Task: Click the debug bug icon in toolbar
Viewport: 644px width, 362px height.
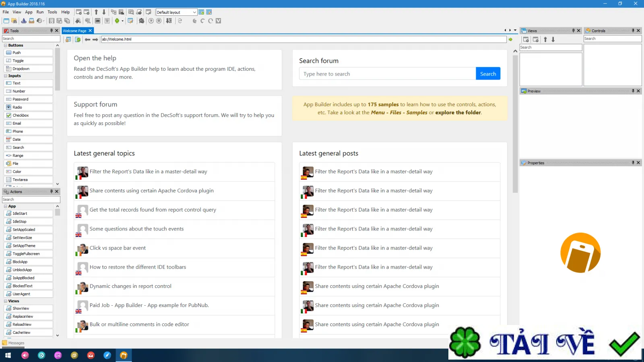Action: 141,21
